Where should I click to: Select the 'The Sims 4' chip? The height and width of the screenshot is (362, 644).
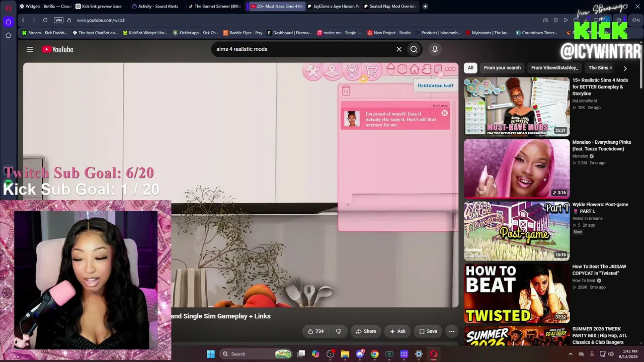(x=600, y=68)
